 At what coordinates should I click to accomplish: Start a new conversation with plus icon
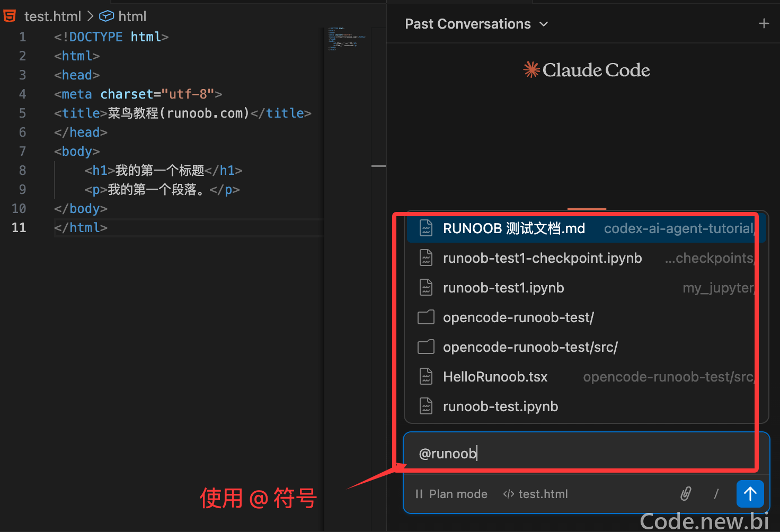[764, 24]
